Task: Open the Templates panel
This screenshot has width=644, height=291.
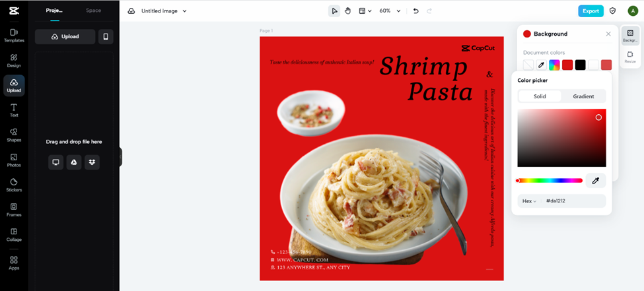Action: pyautogui.click(x=14, y=36)
